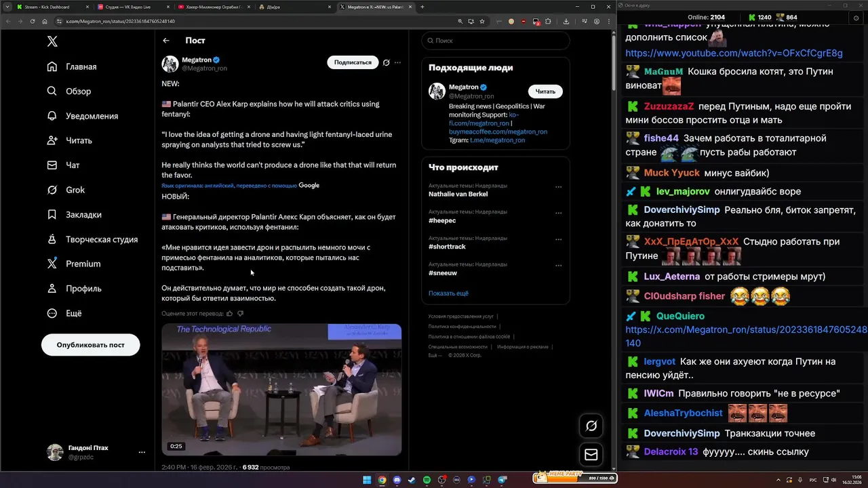Open Steam from taskbar
The width and height of the screenshot is (868, 488).
point(412,480)
